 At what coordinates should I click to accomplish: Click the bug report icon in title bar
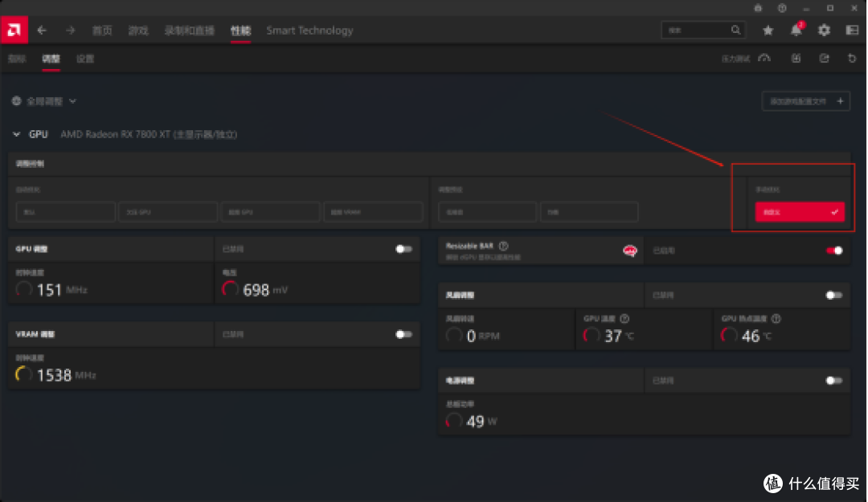tap(758, 8)
